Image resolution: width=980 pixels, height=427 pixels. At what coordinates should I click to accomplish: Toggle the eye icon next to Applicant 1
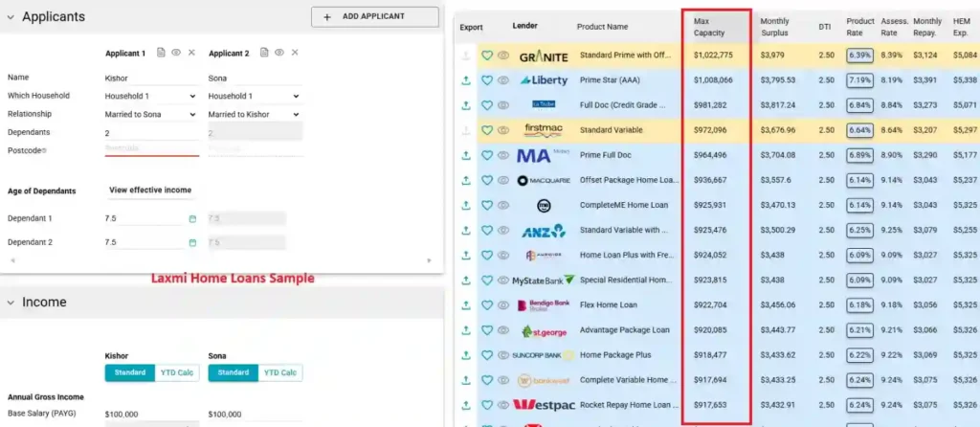[x=176, y=53]
